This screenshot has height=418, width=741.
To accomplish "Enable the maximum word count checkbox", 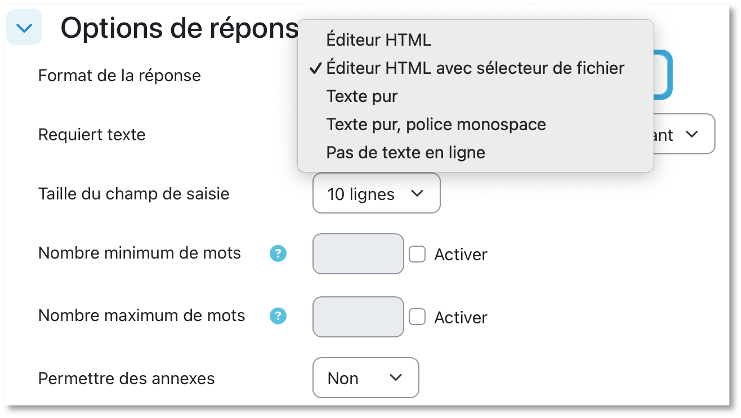I will [x=418, y=316].
